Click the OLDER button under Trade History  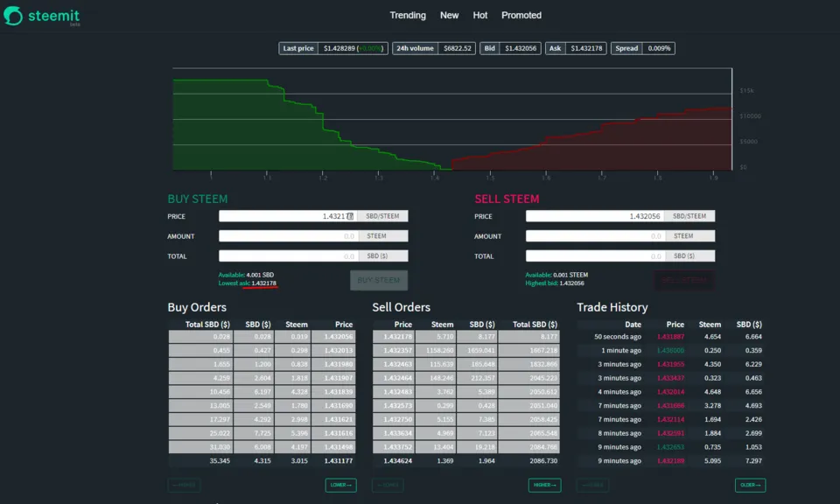750,486
